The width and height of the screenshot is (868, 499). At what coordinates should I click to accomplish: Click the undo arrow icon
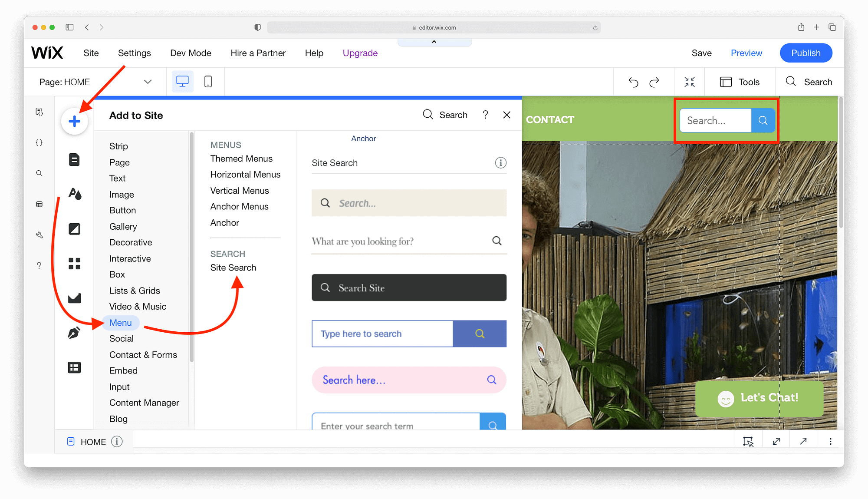pyautogui.click(x=633, y=82)
